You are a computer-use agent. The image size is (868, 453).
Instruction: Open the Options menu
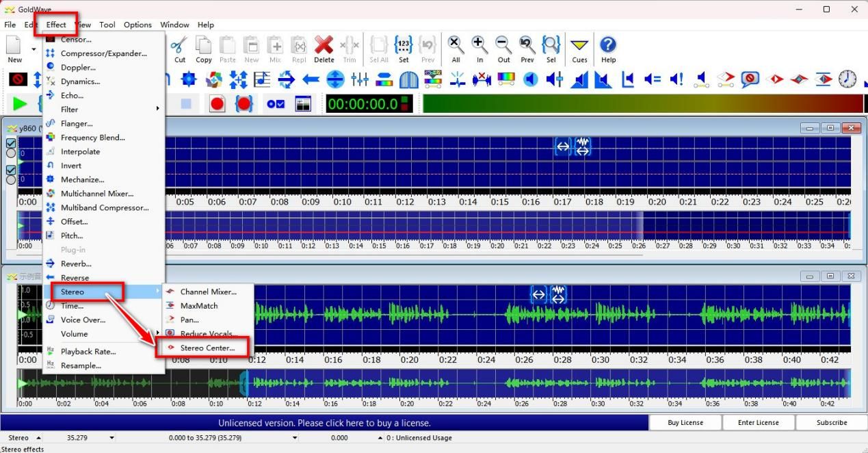137,25
